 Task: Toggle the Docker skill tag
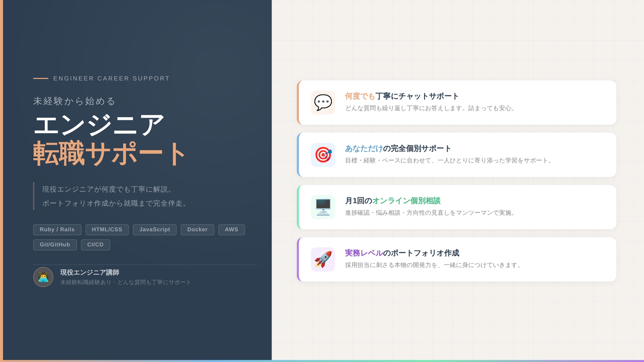(x=197, y=229)
